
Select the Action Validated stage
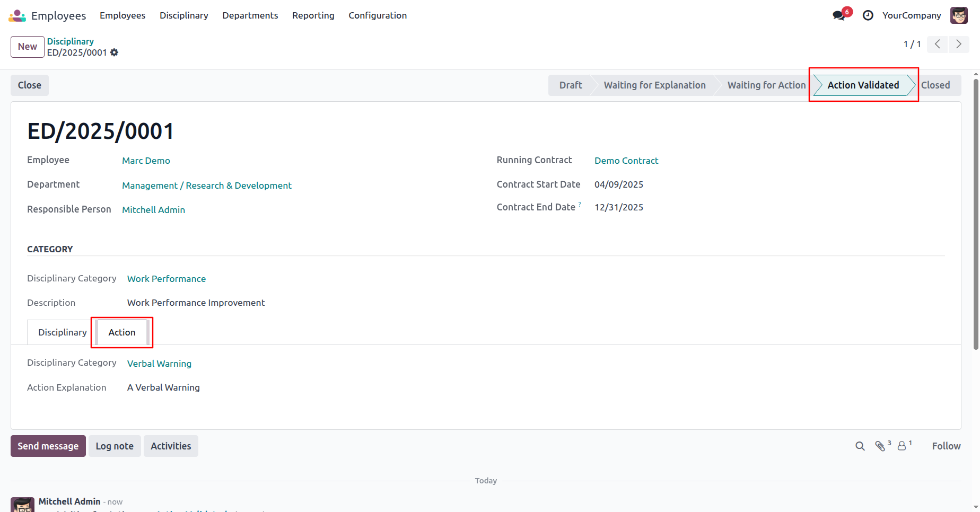(863, 85)
